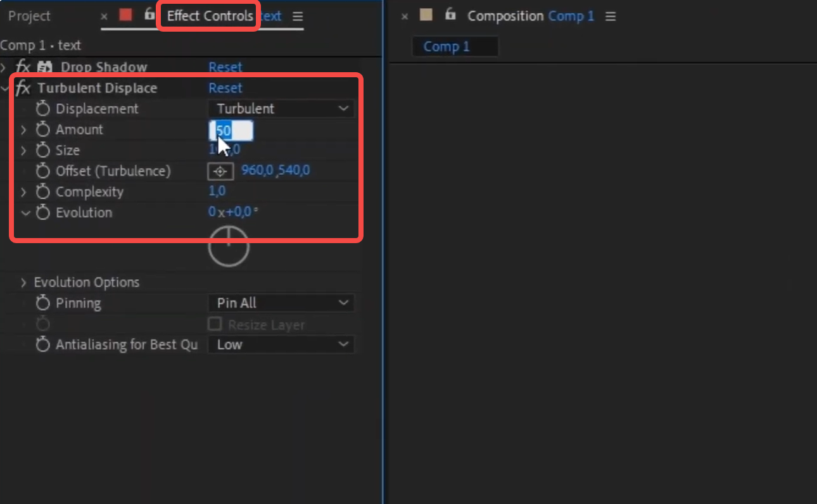This screenshot has width=817, height=504.
Task: Collapse the Evolution property
Action: click(25, 213)
